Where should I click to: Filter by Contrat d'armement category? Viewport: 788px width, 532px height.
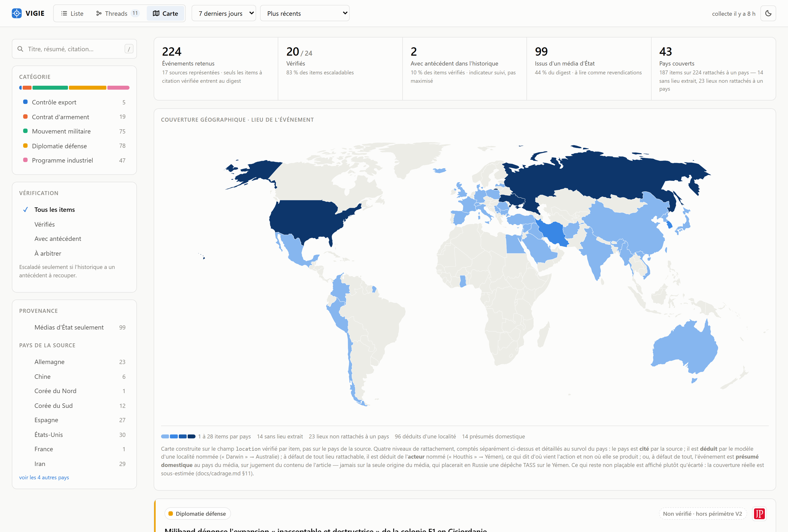pyautogui.click(x=74, y=117)
